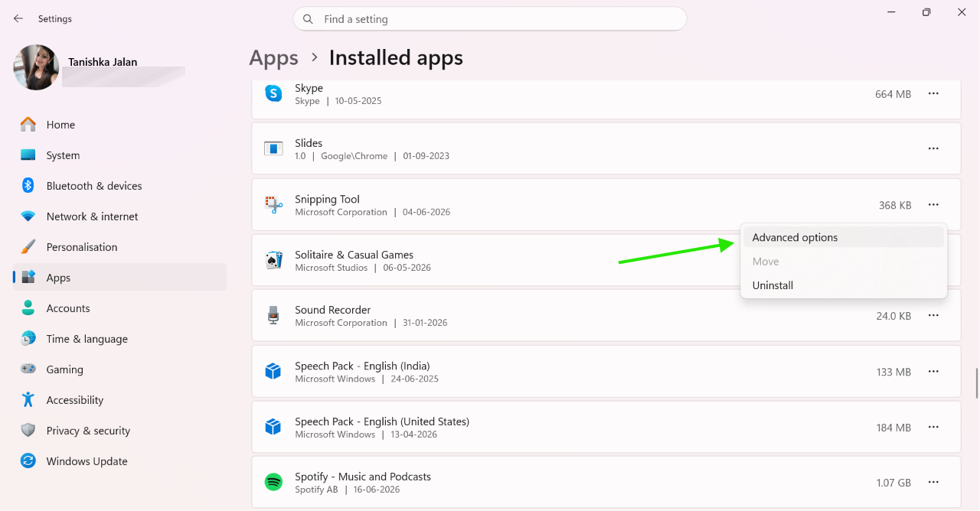Click the Home sidebar icon
Viewport: 980px width, 511px height.
28,124
